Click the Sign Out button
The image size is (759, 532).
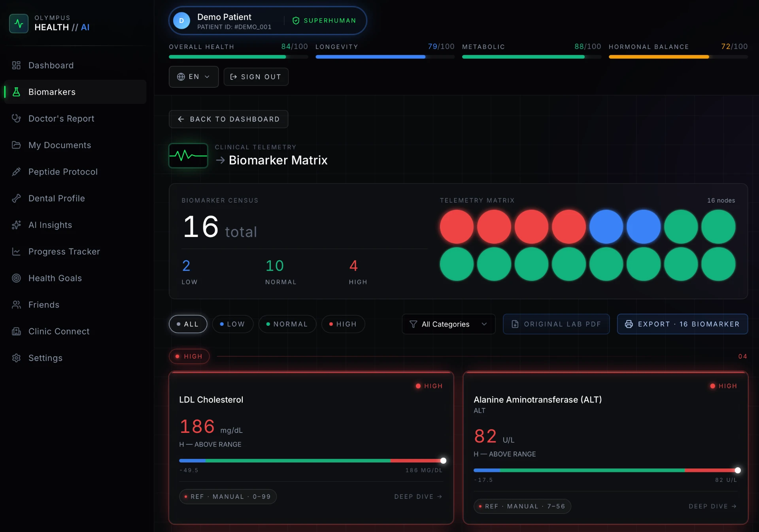tap(256, 77)
